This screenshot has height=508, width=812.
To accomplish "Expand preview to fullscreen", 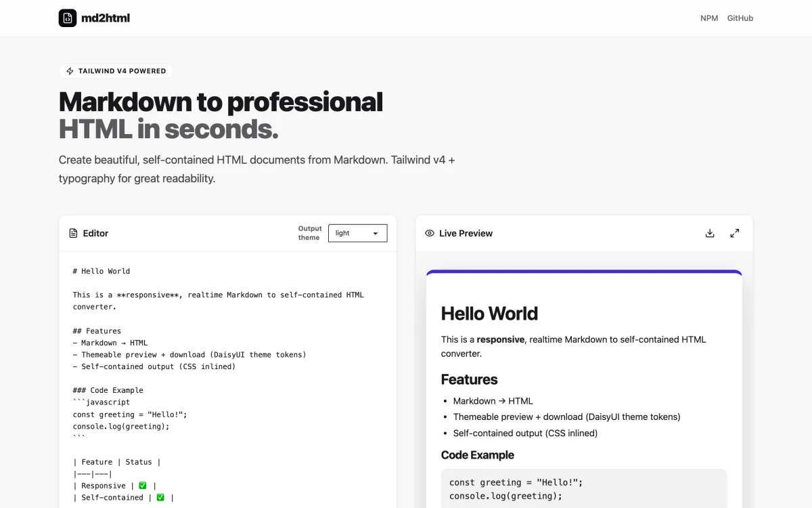I will [735, 233].
